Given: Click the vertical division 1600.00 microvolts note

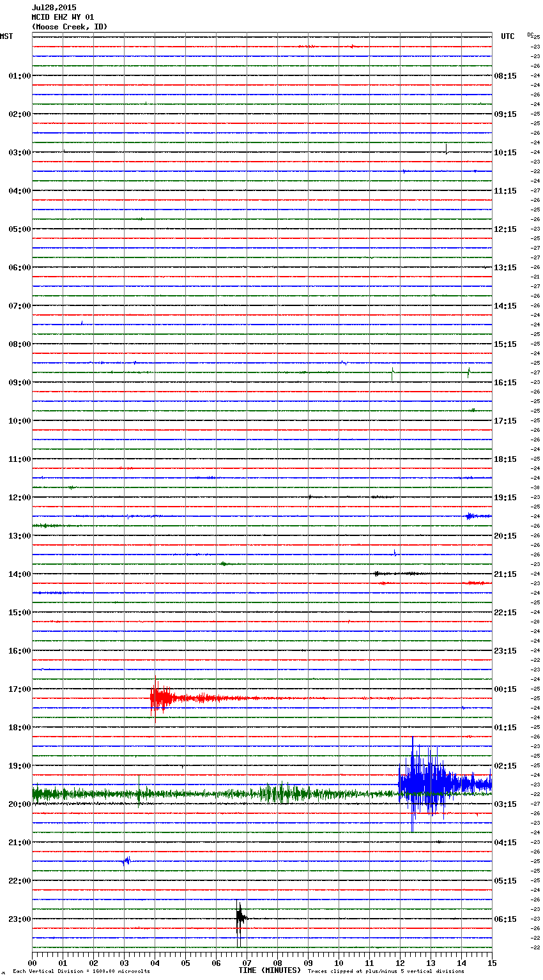Looking at the screenshot, I should [x=81, y=972].
